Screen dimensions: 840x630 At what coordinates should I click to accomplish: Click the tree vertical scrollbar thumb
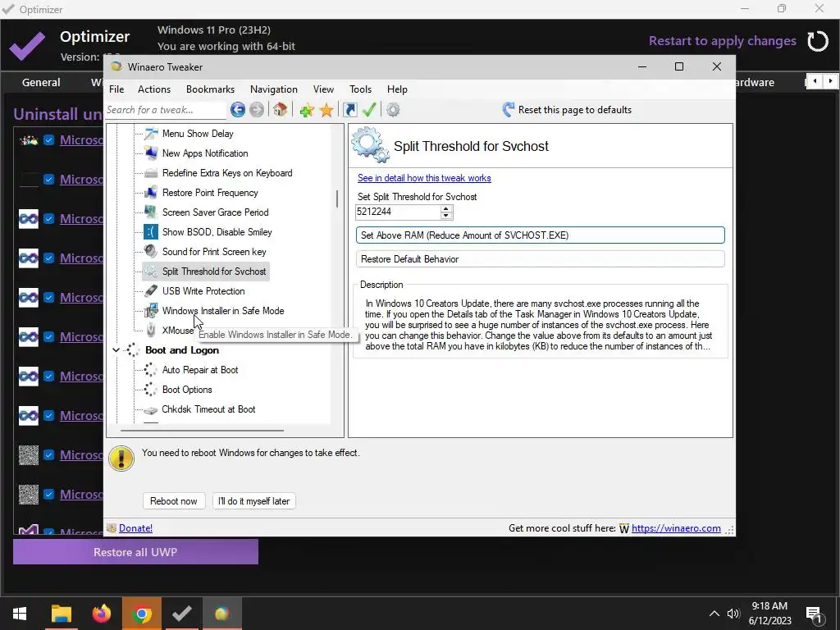tap(337, 199)
